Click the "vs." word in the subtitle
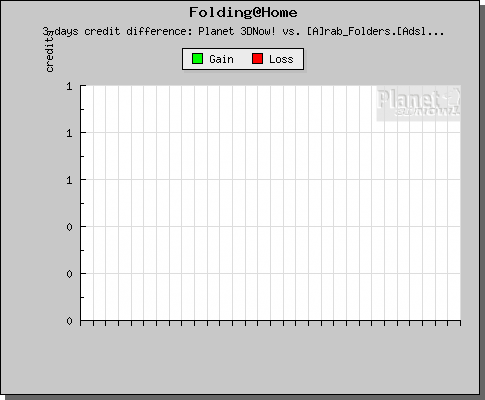The image size is (485, 400). click(x=291, y=31)
